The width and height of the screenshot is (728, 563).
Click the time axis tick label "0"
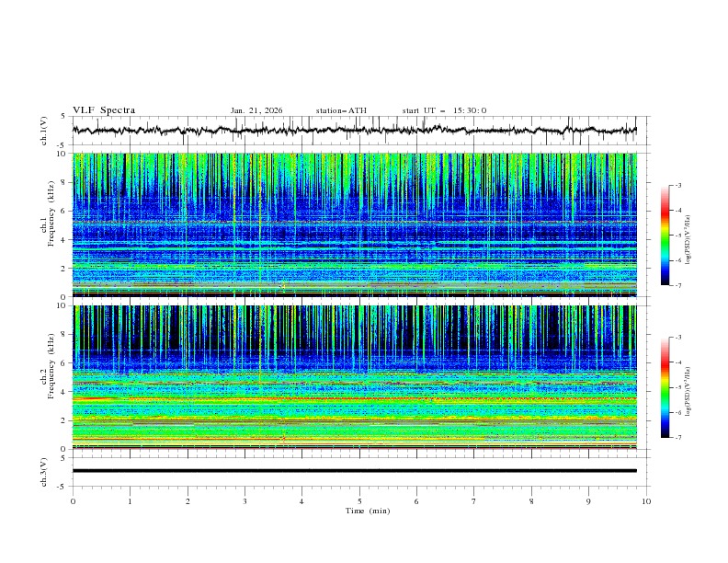pos(73,501)
